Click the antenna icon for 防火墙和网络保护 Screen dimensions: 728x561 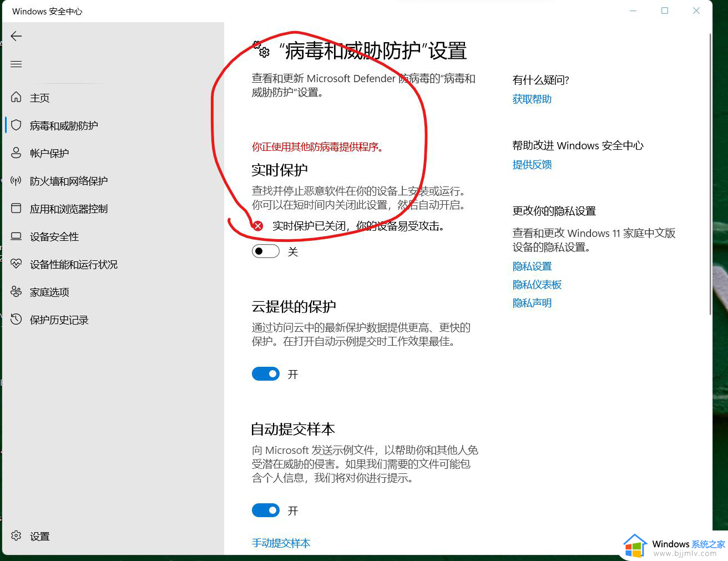tap(16, 180)
